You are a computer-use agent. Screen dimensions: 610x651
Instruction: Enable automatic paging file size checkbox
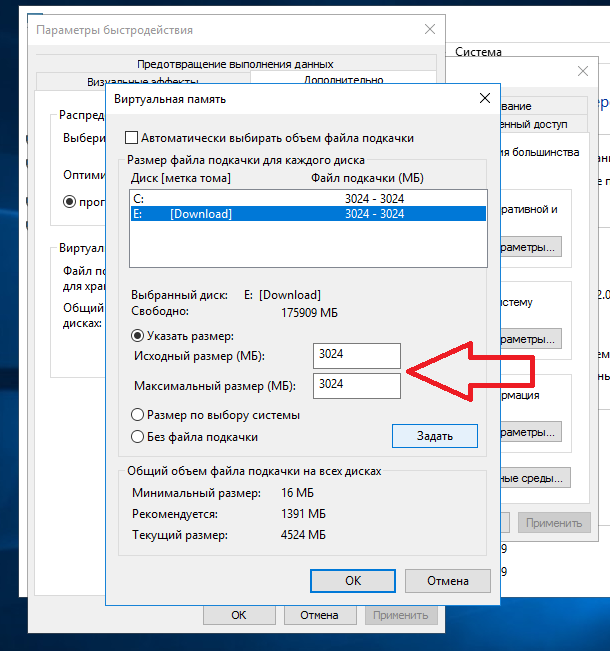(x=132, y=138)
